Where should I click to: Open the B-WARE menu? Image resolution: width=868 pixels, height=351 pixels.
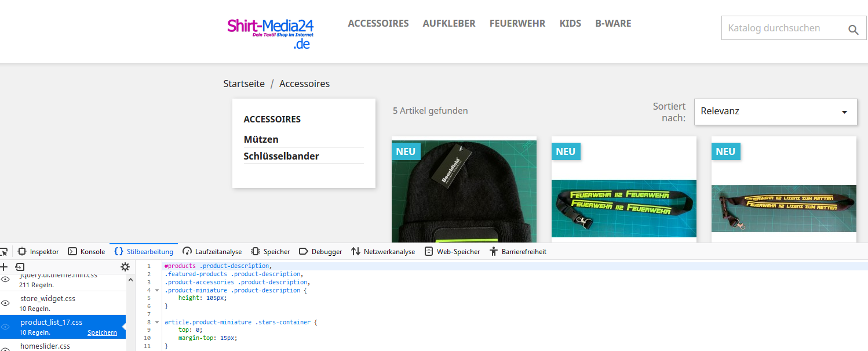pos(613,24)
